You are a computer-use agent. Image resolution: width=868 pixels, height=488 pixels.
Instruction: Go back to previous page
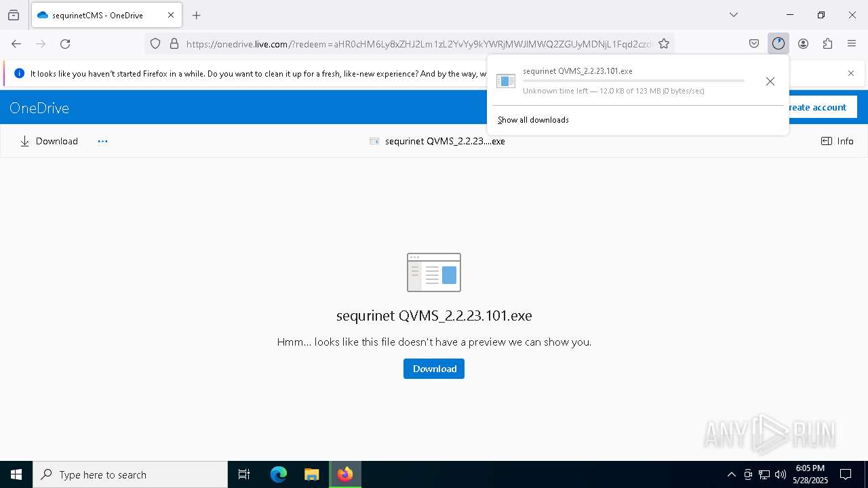click(16, 44)
